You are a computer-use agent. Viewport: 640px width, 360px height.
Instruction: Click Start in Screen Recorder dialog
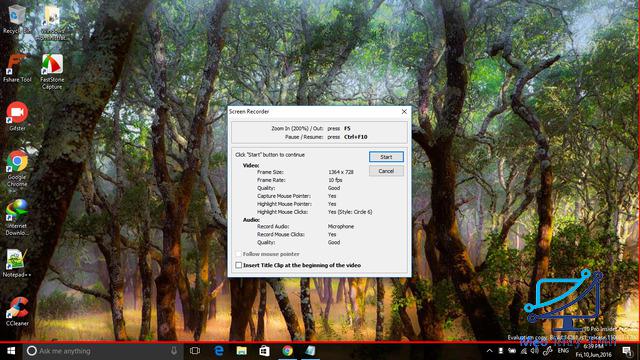pos(386,157)
